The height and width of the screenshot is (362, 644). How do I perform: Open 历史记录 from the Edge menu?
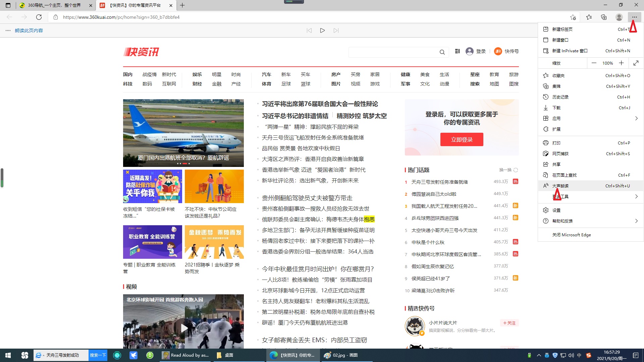[590, 97]
